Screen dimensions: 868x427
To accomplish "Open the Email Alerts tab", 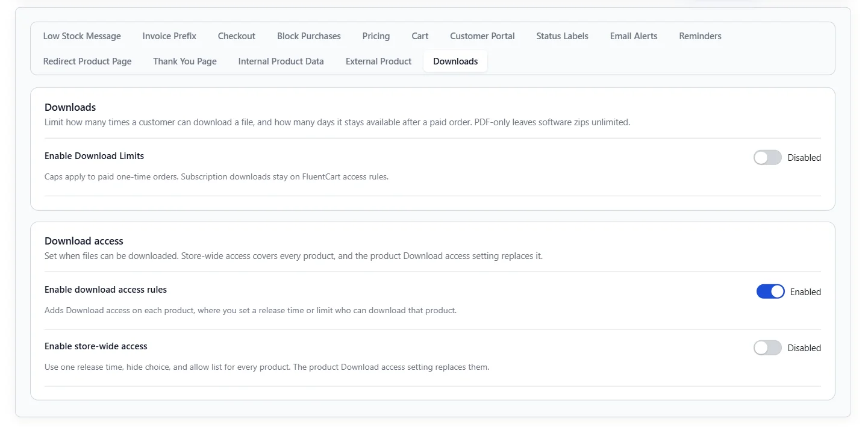I will click(634, 36).
